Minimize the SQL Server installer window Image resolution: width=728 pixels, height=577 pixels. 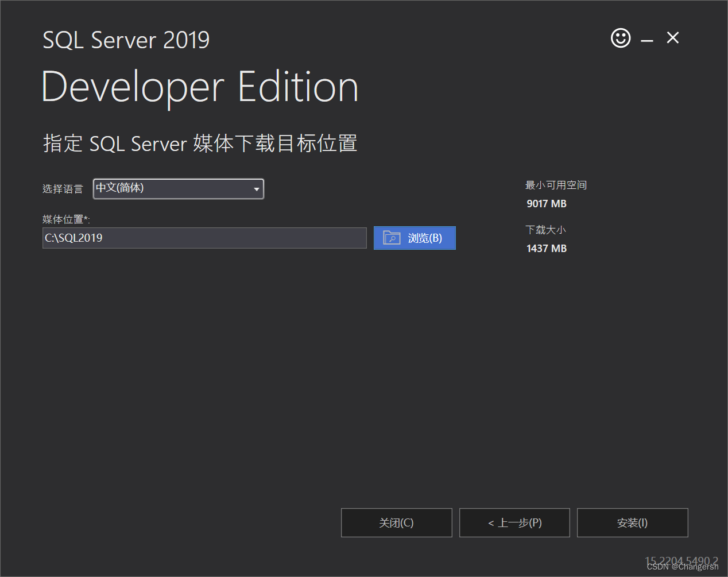click(647, 40)
